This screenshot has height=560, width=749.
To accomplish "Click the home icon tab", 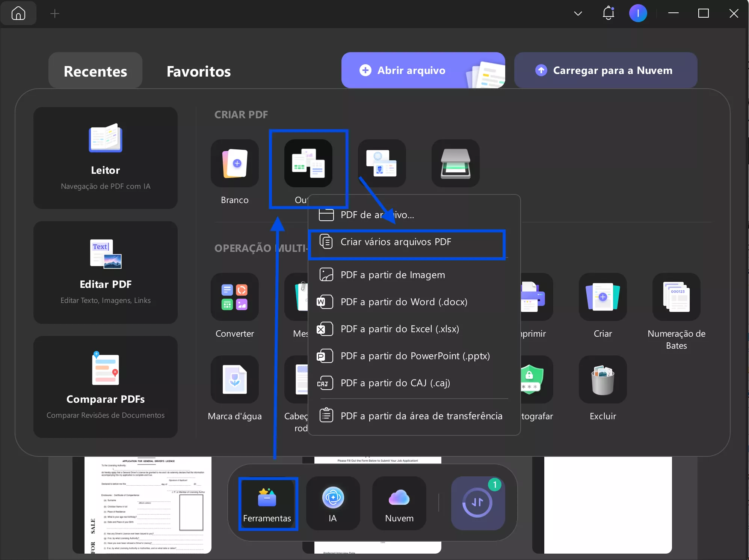I will 18,14.
